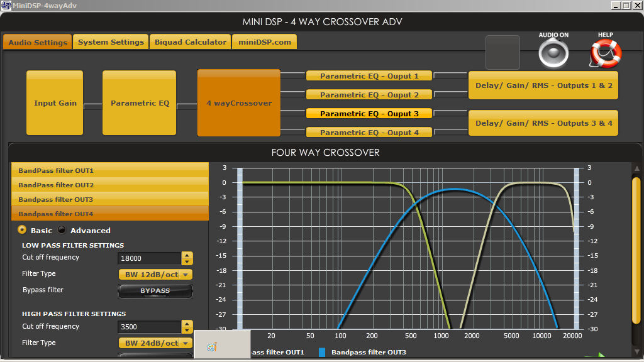Toggle the Audio On speaker icon

point(553,54)
